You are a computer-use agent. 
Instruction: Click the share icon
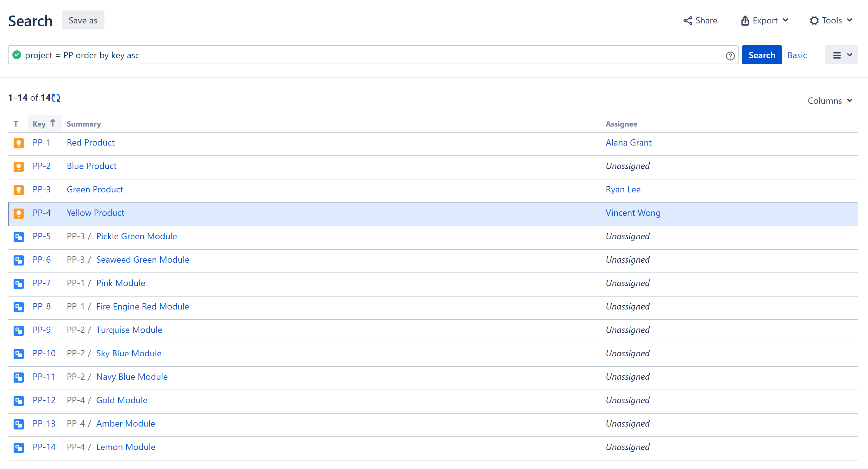click(x=688, y=21)
